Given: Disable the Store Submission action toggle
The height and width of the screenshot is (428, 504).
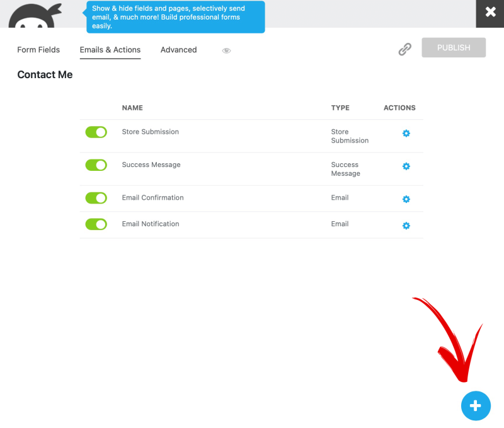Looking at the screenshot, I should [x=96, y=132].
